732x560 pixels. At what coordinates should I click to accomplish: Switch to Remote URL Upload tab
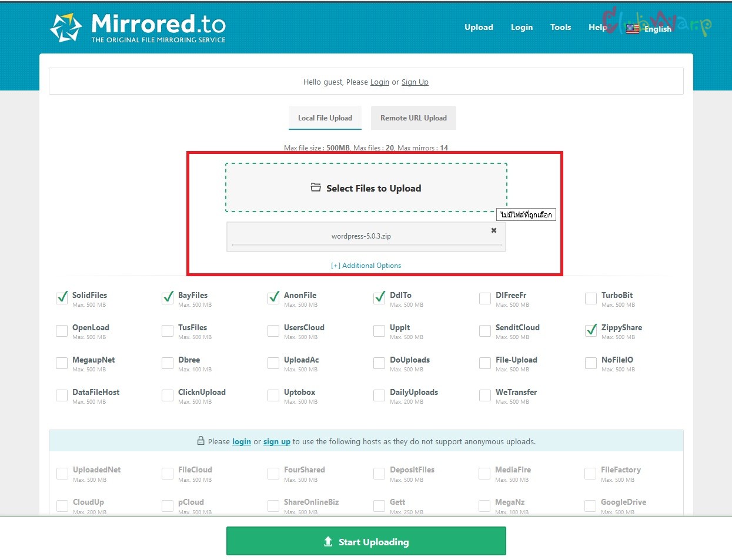pyautogui.click(x=413, y=118)
